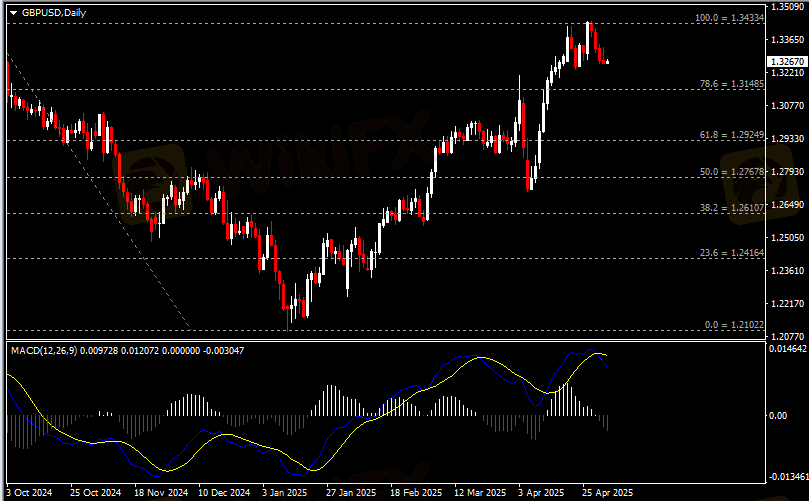This screenshot has height=501, width=809.
Task: Select the 50.0 = 1.27678 Fibonacci label
Action: click(x=732, y=172)
